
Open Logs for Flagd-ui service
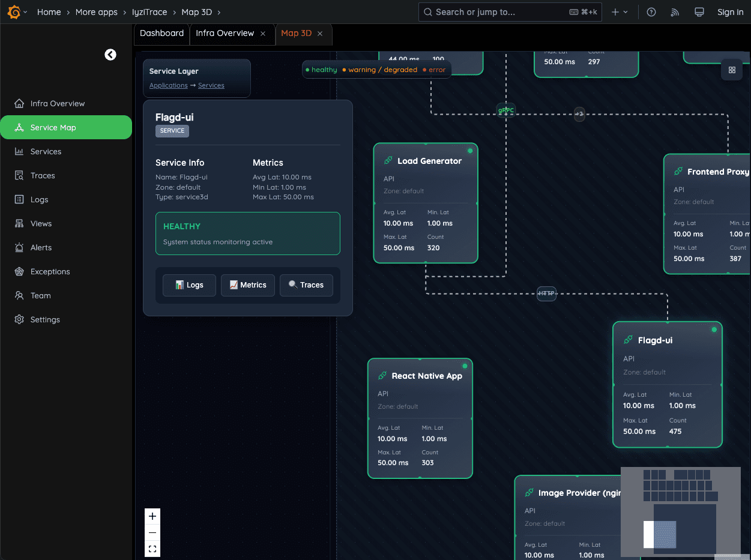[189, 285]
